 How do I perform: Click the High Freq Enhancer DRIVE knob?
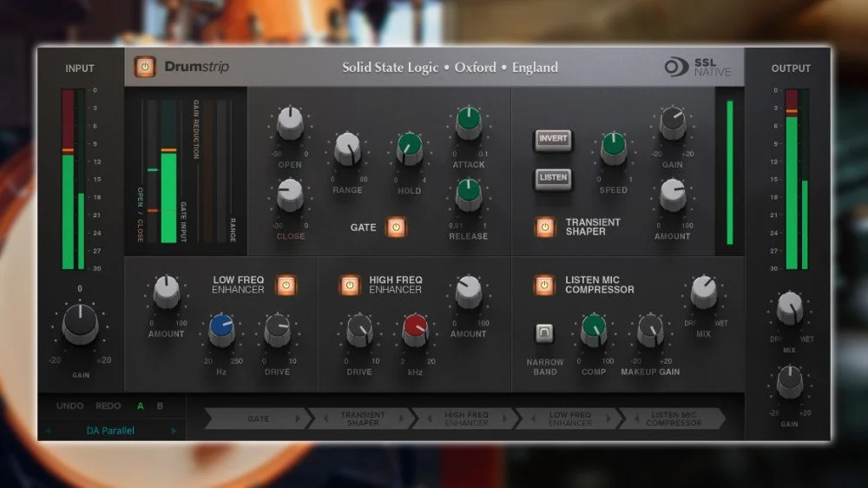[x=359, y=330]
